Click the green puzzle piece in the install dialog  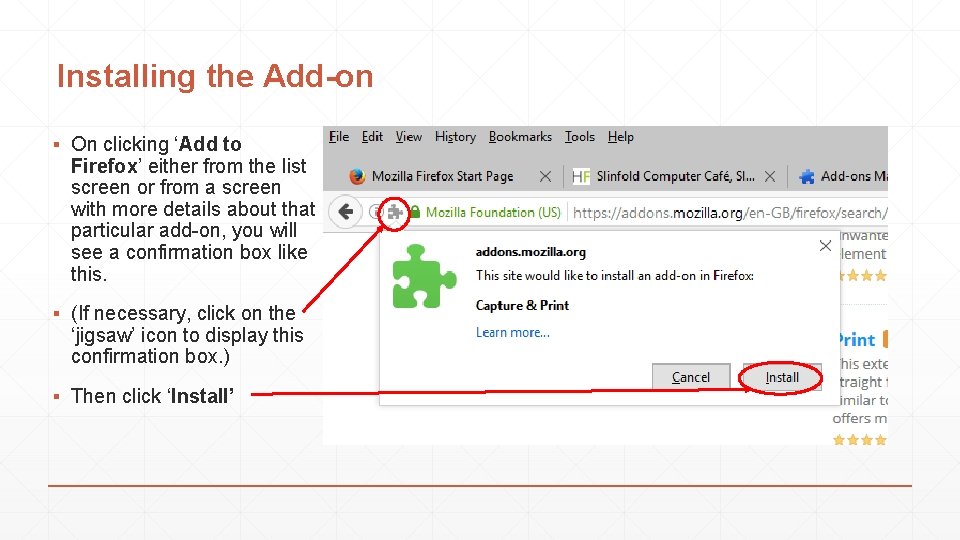[424, 276]
